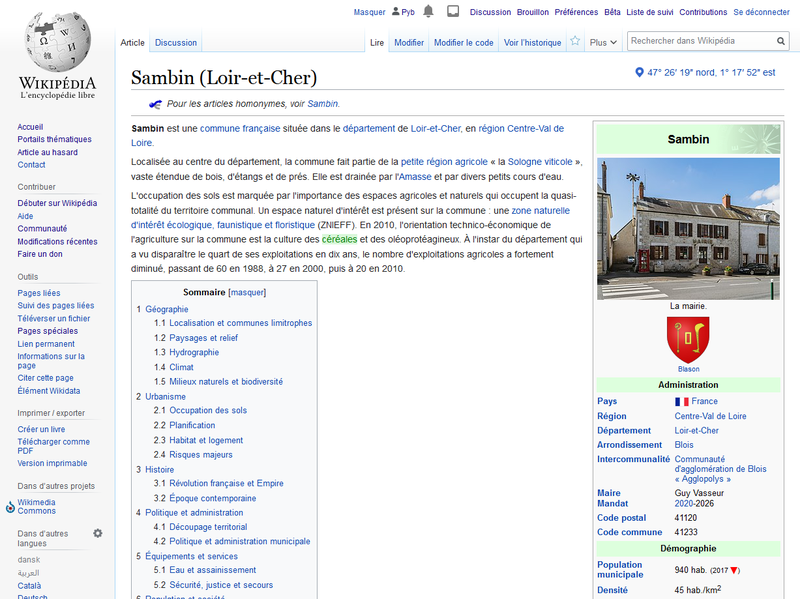Click red population decrease triangle

tap(734, 570)
